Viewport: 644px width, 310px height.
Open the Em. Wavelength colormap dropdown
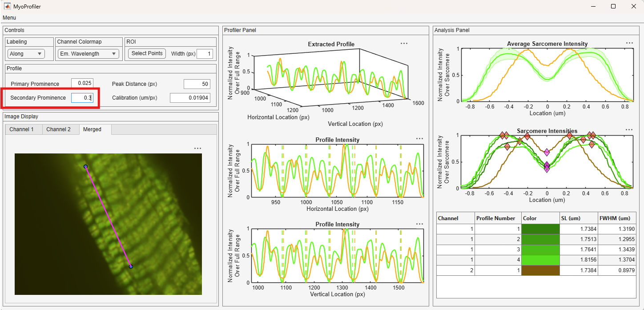click(x=89, y=54)
